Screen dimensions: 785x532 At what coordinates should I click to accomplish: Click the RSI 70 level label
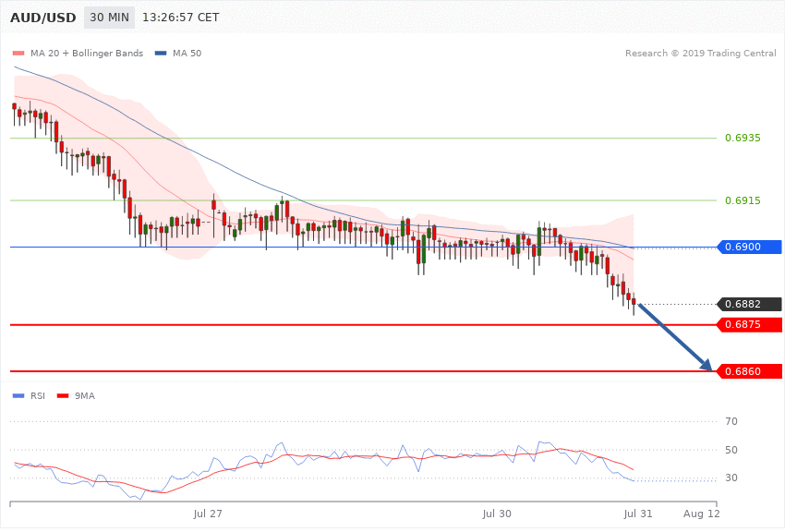(x=731, y=422)
